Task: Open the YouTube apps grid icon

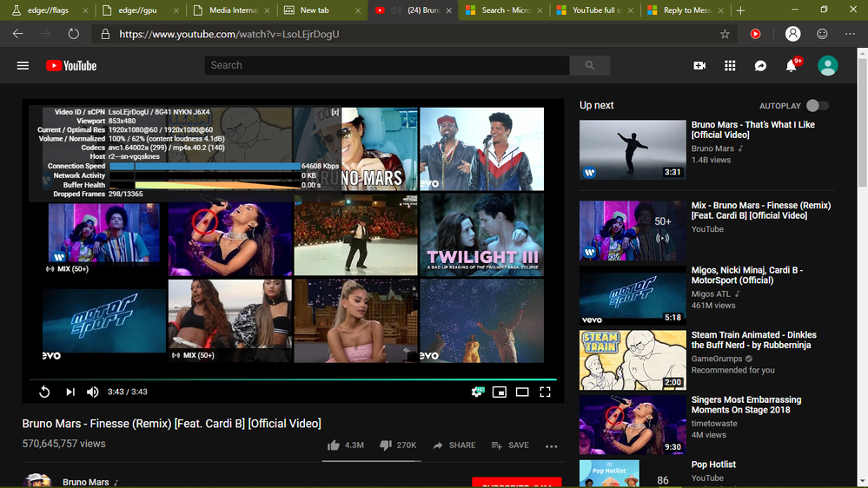Action: 730,65
